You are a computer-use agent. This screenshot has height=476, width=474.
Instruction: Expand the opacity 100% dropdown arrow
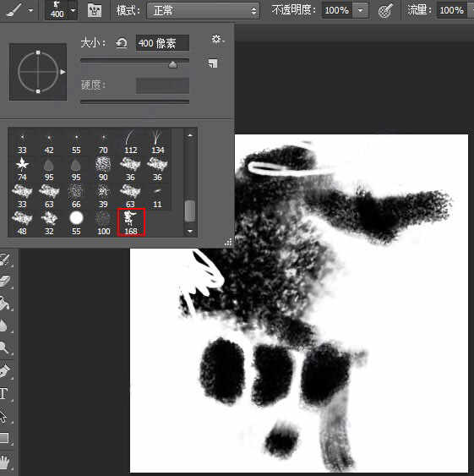tap(360, 11)
